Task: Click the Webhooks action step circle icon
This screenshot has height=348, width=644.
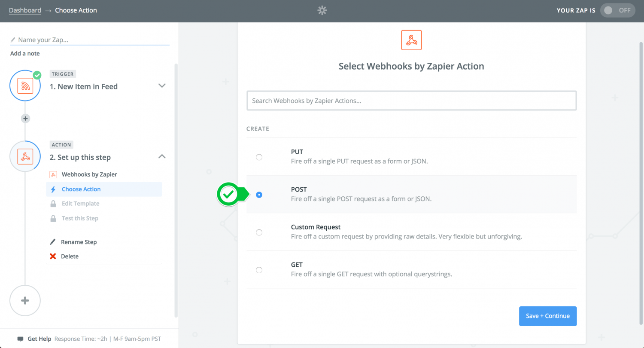Action: (x=25, y=156)
